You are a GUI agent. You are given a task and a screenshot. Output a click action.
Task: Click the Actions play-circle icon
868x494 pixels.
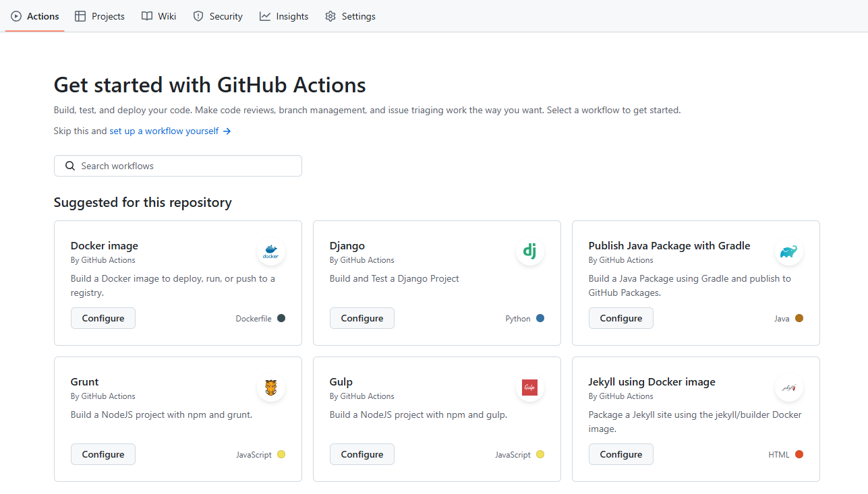(x=16, y=16)
